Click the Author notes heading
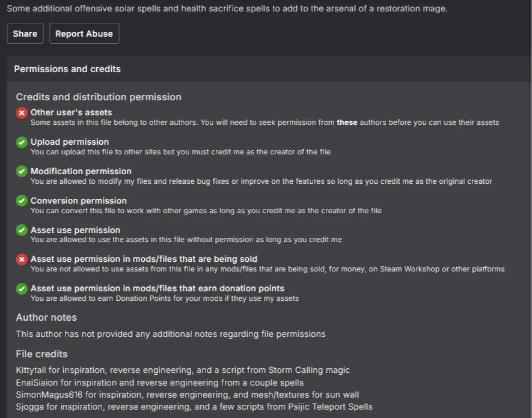Viewport: 532px width, 418px height. tap(46, 317)
